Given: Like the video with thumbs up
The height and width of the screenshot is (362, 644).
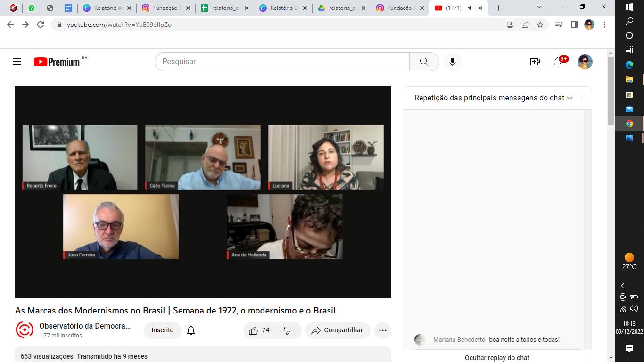Looking at the screenshot, I should [259, 330].
